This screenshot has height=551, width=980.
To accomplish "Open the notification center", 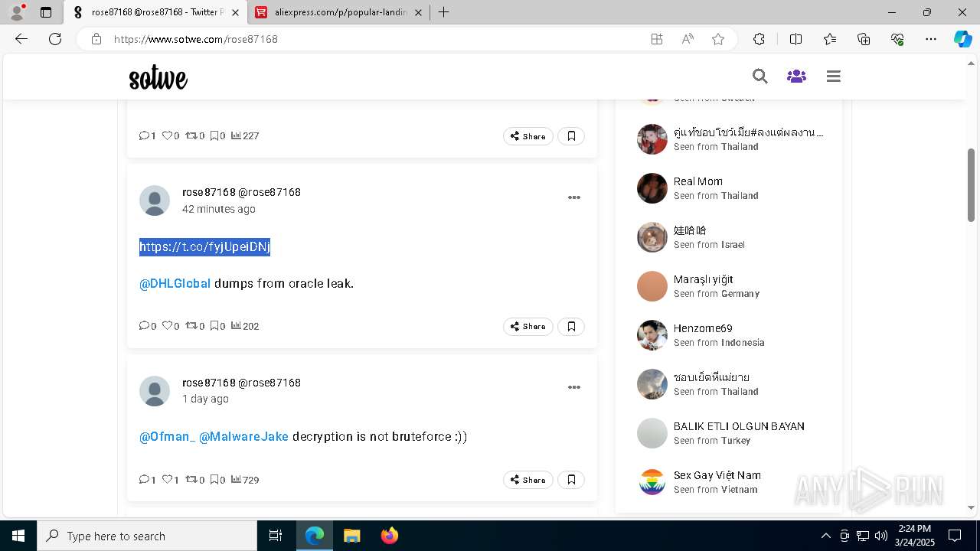I will (955, 536).
